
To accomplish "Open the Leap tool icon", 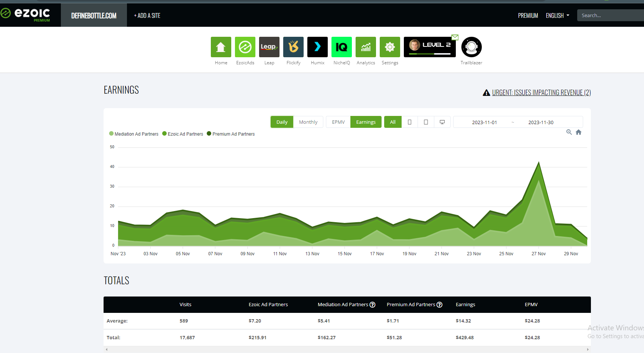I will (x=269, y=47).
